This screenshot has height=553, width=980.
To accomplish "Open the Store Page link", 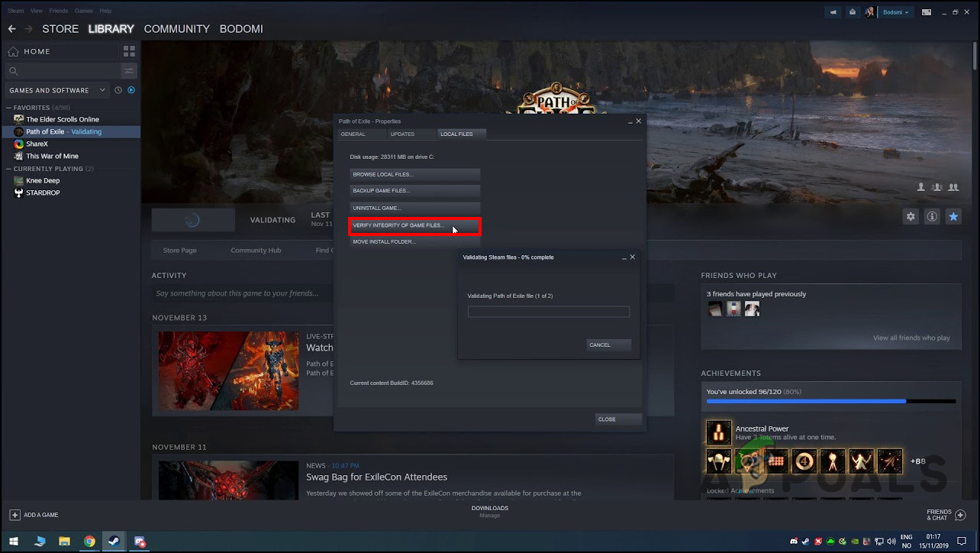I will tap(179, 250).
